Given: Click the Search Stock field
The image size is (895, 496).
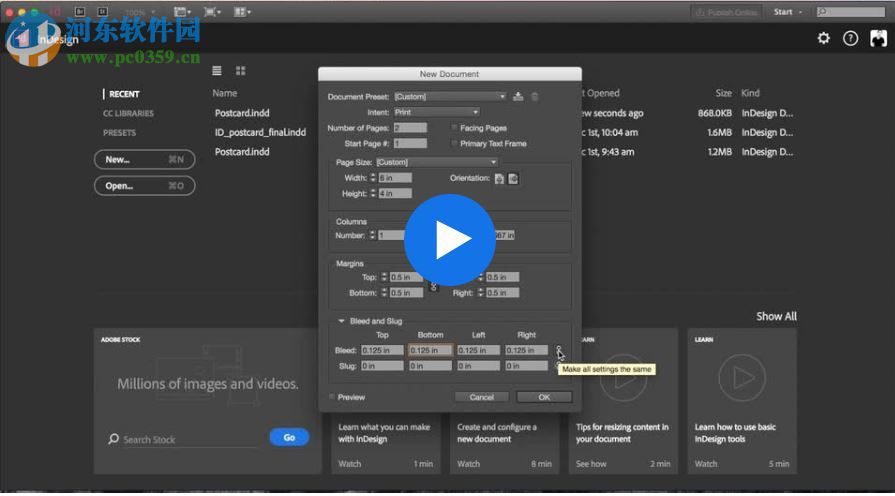Looking at the screenshot, I should tap(190, 439).
